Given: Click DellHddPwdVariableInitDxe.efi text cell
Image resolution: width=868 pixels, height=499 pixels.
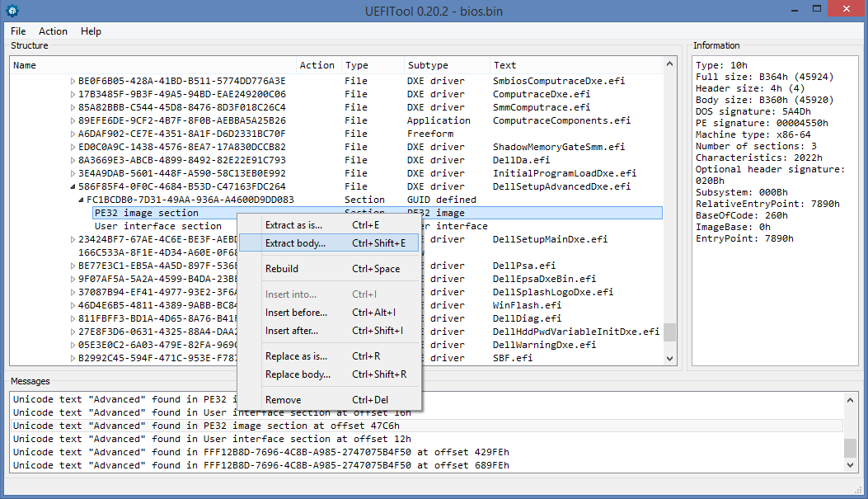Looking at the screenshot, I should (x=576, y=332).
